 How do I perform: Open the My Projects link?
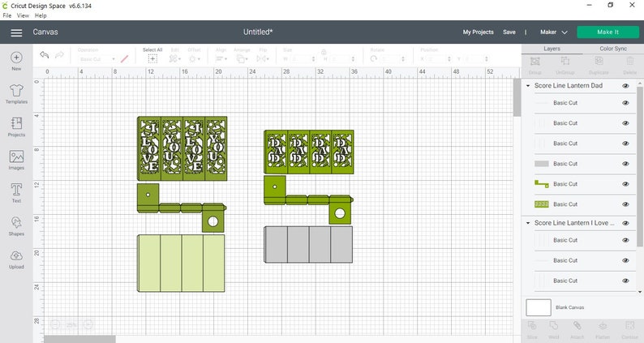click(x=478, y=32)
